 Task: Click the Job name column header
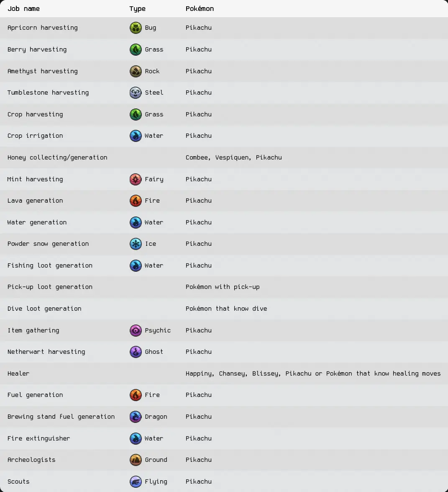[x=23, y=8]
